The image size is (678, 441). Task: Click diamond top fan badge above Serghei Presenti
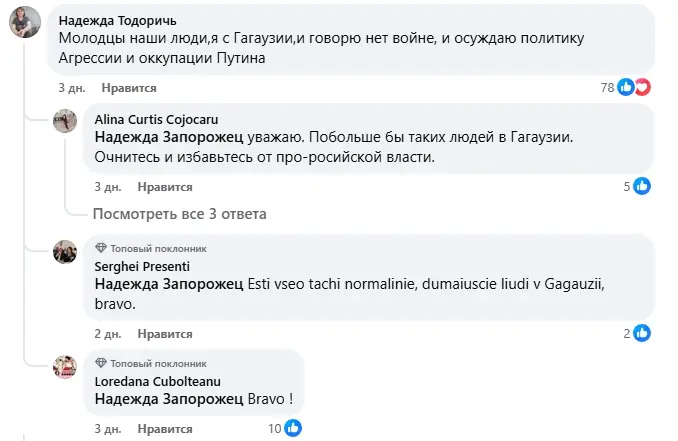[101, 248]
